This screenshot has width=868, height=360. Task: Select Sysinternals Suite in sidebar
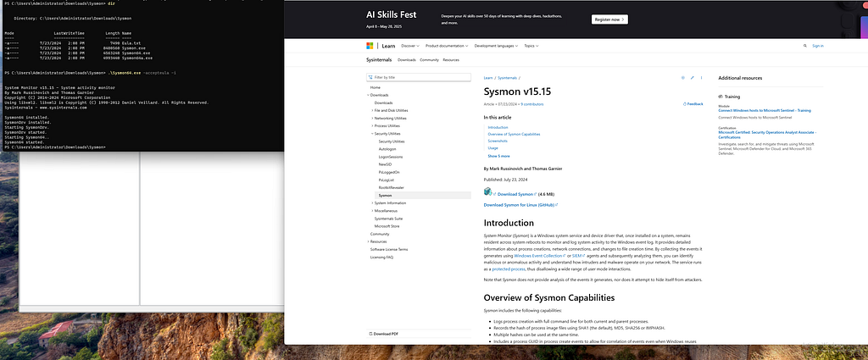coord(388,219)
